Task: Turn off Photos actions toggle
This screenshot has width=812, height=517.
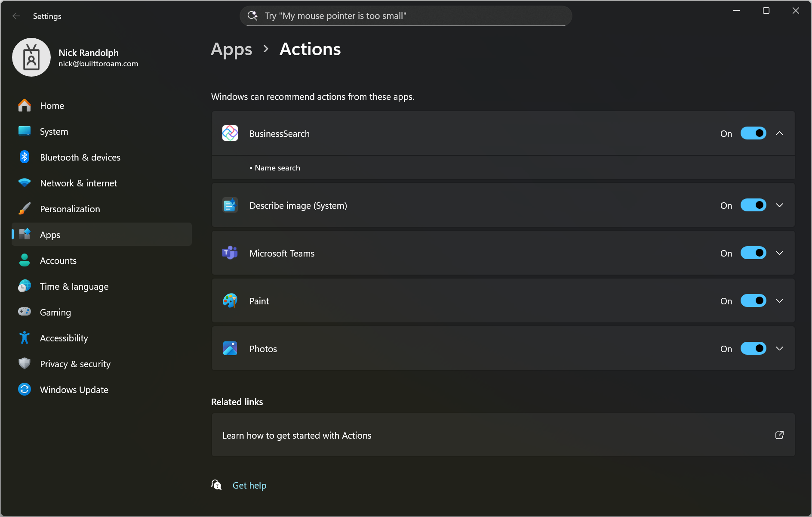Action: pos(753,349)
